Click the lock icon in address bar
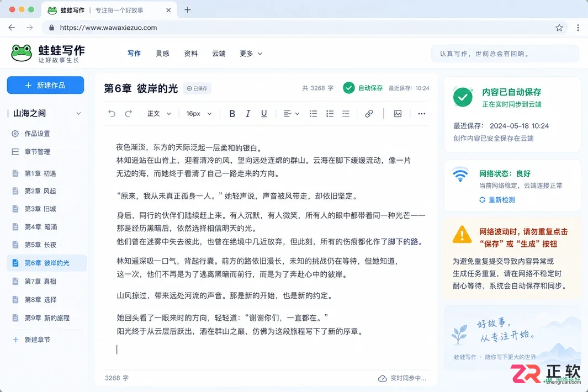 coord(52,28)
